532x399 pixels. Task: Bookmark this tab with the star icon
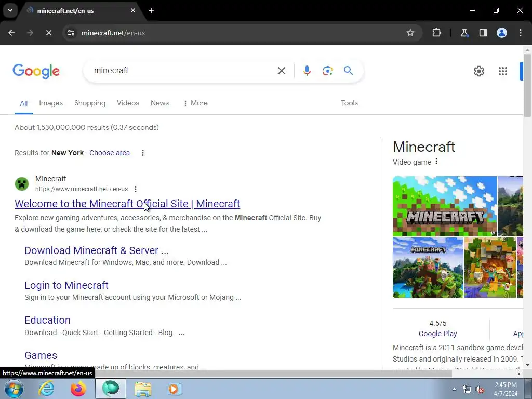pyautogui.click(x=410, y=33)
